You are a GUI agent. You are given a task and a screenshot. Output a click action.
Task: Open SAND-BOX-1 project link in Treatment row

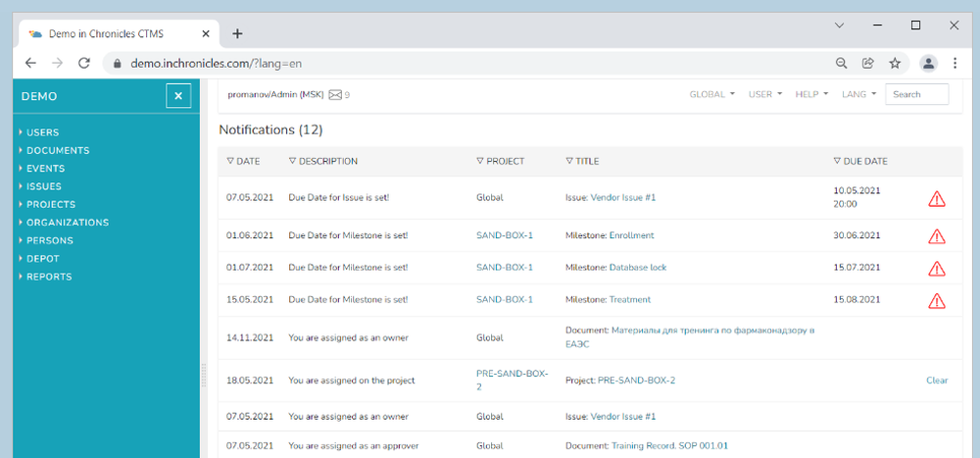505,300
